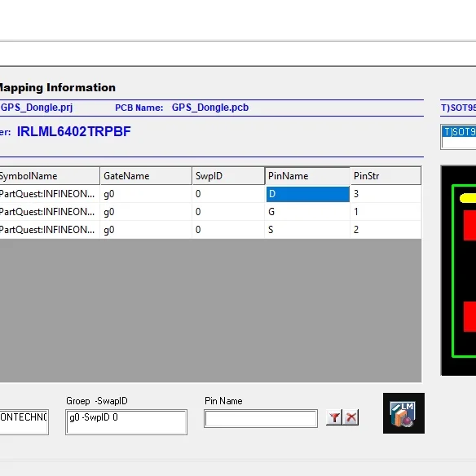Click the footprint preview image

[458, 271]
